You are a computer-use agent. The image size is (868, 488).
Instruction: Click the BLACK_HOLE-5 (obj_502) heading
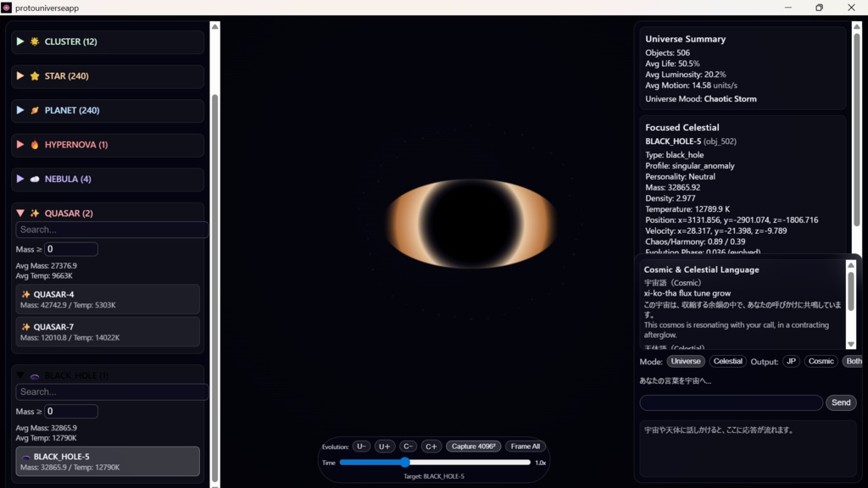coord(690,141)
